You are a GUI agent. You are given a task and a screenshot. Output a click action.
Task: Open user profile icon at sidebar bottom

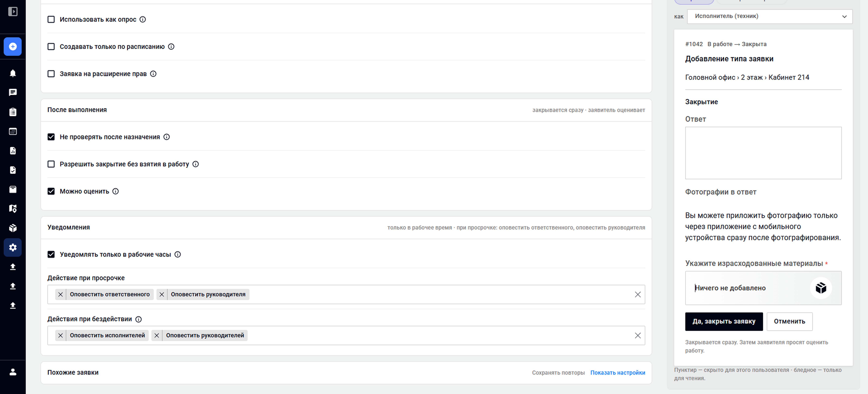[13, 372]
